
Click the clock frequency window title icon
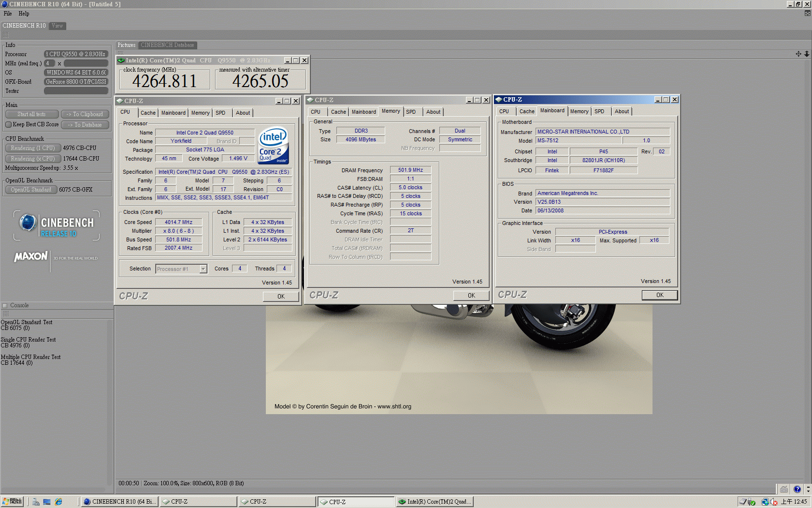(121, 60)
